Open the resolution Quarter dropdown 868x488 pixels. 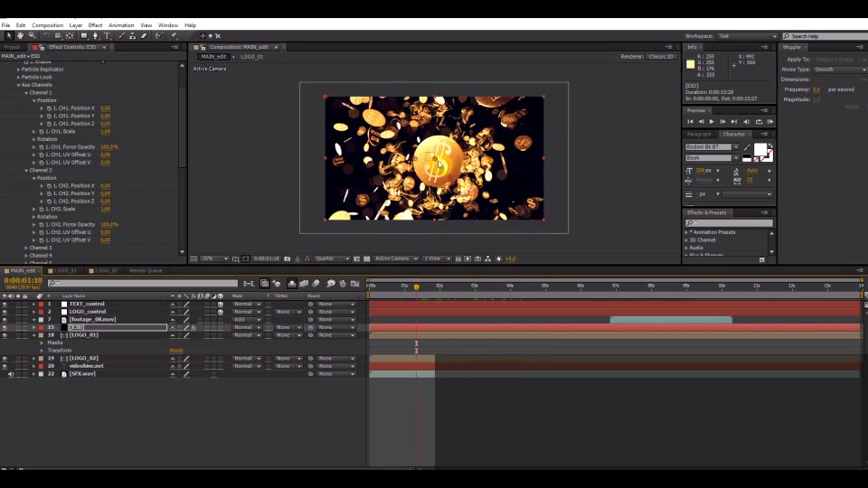tap(332, 259)
